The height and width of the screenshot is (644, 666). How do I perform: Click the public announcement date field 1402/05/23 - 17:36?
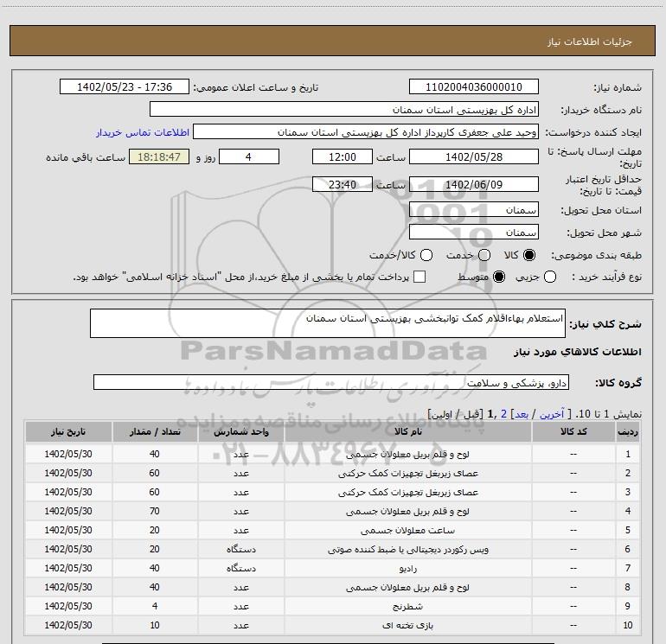click(x=125, y=86)
